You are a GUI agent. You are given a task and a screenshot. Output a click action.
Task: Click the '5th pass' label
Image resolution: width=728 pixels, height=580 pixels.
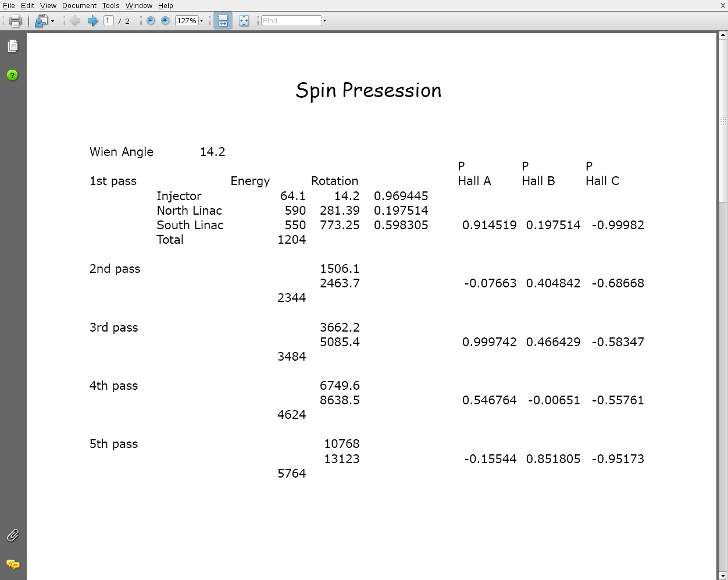tap(114, 444)
